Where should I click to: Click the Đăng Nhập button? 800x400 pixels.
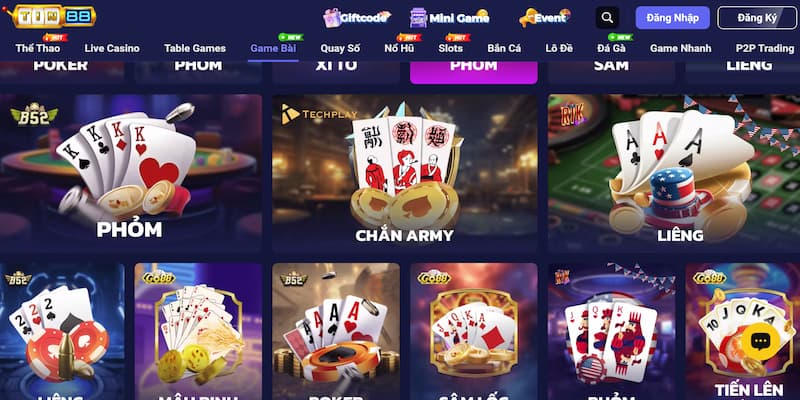click(672, 18)
